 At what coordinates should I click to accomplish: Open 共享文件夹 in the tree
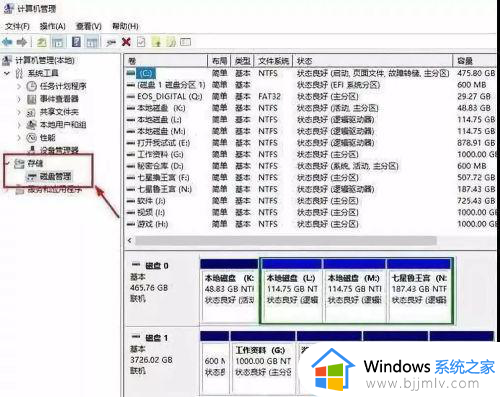(x=59, y=112)
